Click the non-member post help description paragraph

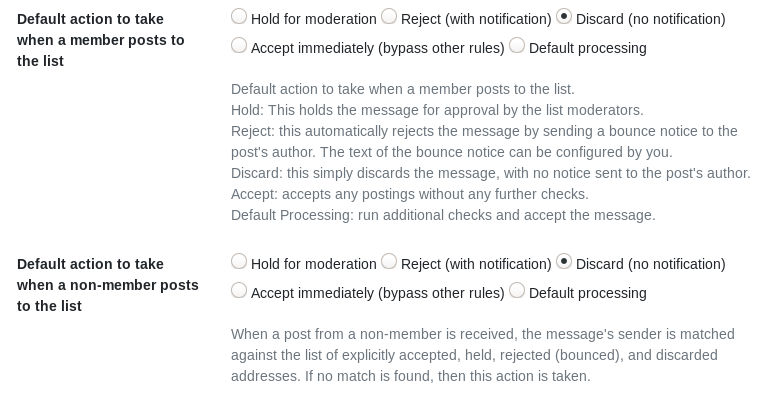483,355
